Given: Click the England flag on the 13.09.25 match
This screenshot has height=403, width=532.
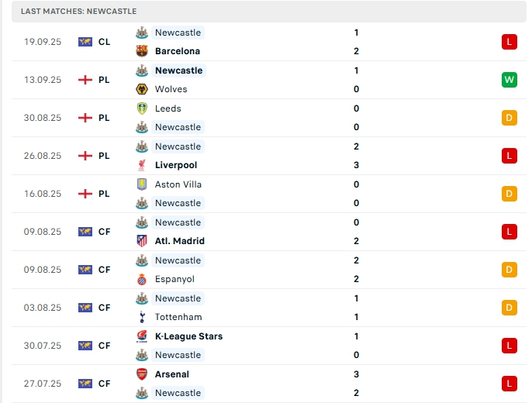Looking at the screenshot, I should click(85, 80).
